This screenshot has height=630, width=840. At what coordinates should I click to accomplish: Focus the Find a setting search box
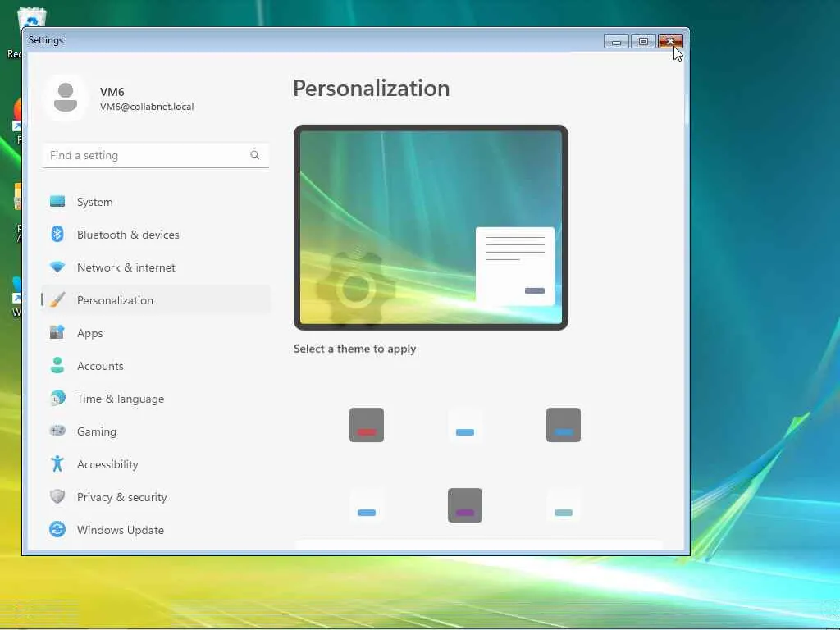coord(155,155)
